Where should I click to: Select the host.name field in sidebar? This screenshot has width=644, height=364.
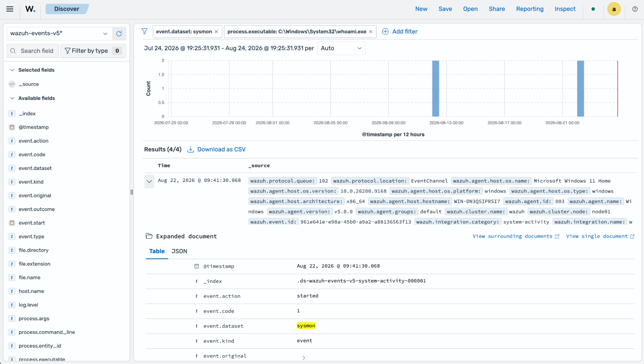pos(31,291)
